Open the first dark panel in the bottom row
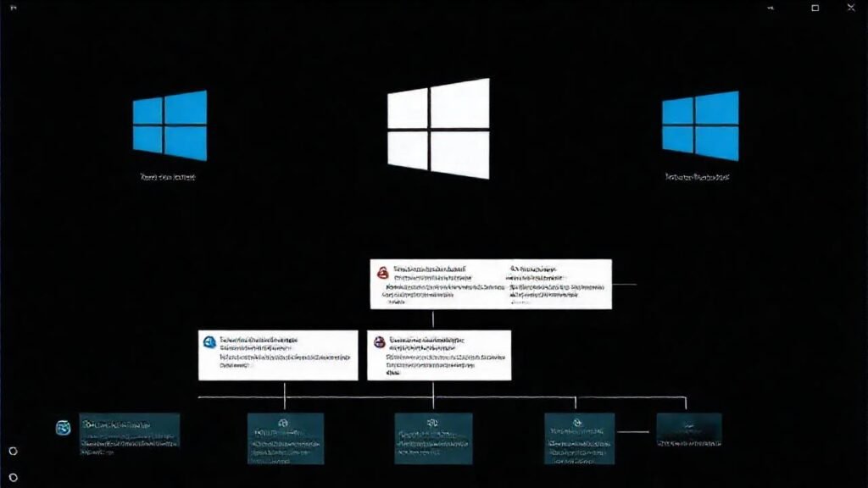This screenshot has width=868, height=488. [131, 436]
